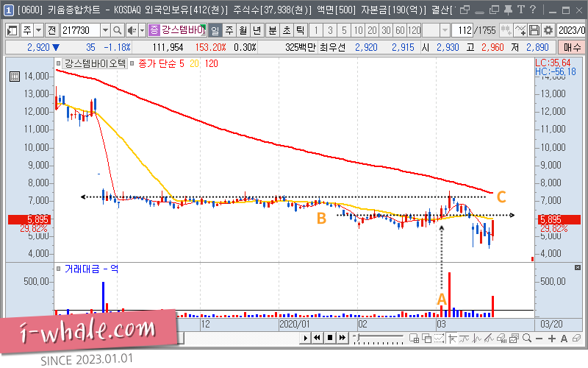Click the dotted-frame chart range icon
588x368 pixels.
click(x=439, y=339)
